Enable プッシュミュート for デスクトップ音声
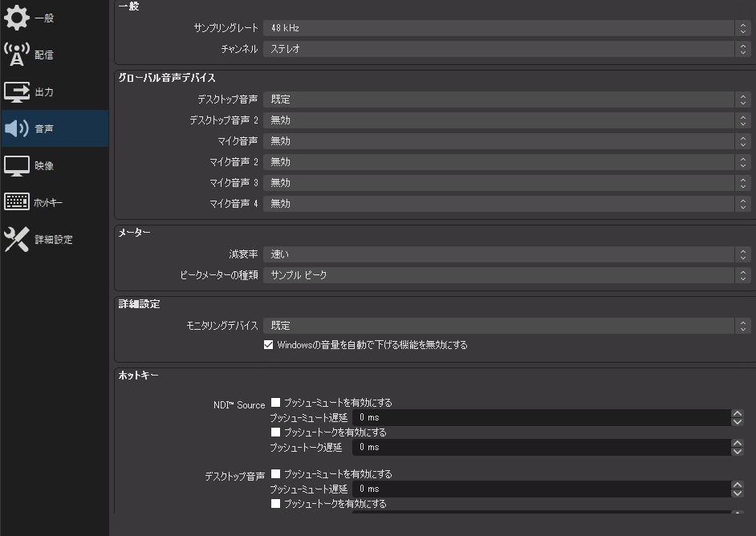The width and height of the screenshot is (756, 536). (276, 473)
